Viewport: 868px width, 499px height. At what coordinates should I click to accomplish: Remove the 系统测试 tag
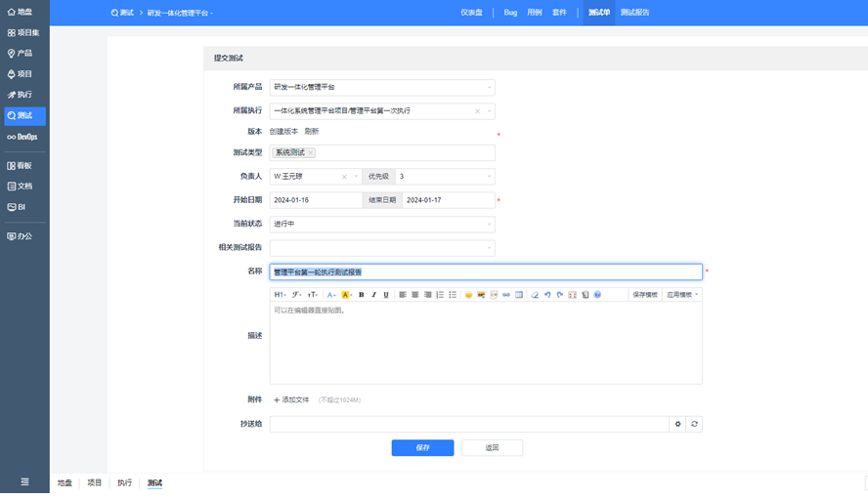[x=311, y=152]
